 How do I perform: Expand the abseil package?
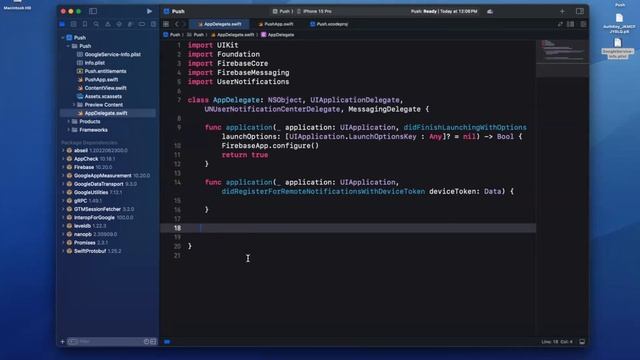[x=63, y=151]
